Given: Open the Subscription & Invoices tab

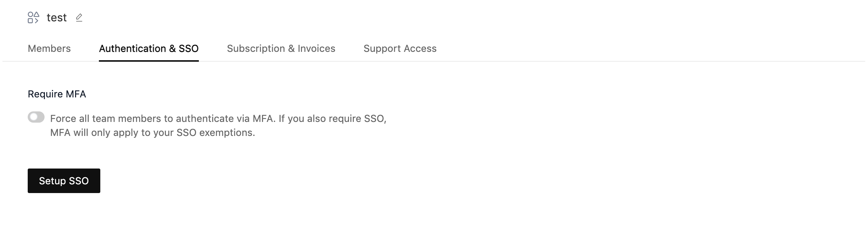Looking at the screenshot, I should [281, 48].
